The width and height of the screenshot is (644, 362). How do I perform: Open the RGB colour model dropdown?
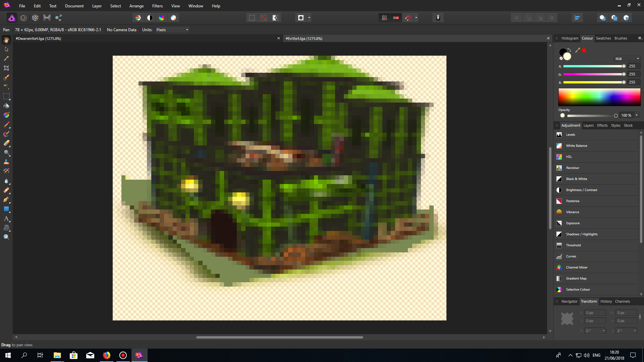(x=627, y=59)
